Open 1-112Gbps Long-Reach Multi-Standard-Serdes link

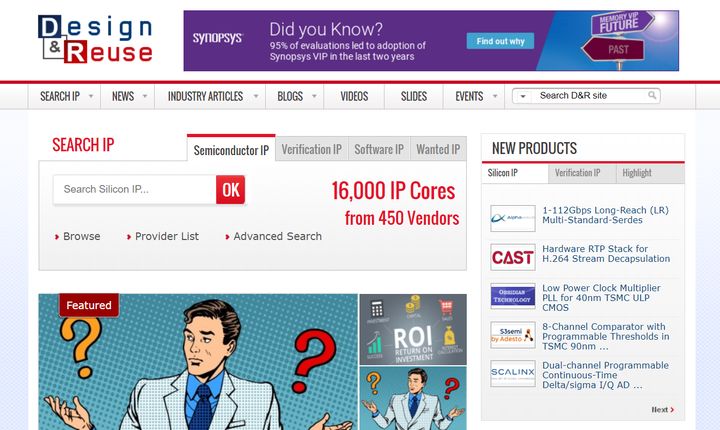click(x=605, y=215)
